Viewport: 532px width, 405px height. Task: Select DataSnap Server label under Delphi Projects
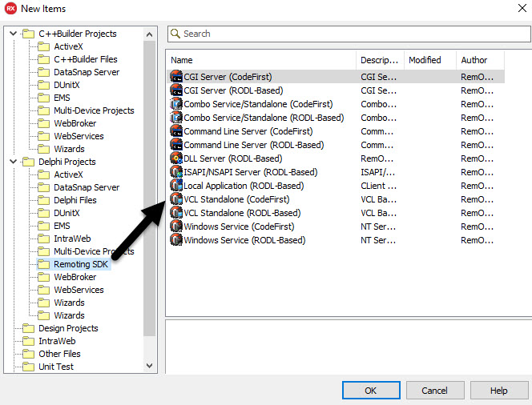pos(87,187)
